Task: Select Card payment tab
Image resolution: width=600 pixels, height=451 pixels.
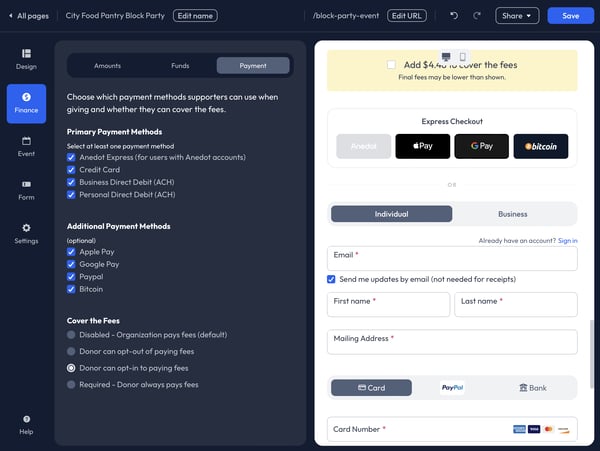Action: tap(372, 388)
